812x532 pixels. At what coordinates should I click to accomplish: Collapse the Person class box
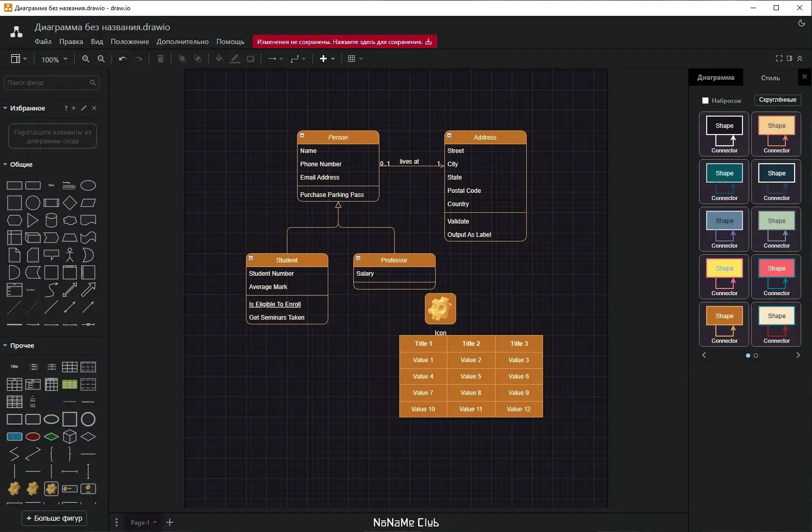(302, 136)
